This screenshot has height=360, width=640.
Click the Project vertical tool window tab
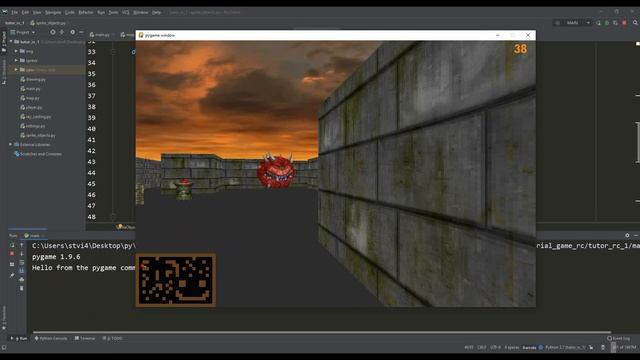(4, 41)
